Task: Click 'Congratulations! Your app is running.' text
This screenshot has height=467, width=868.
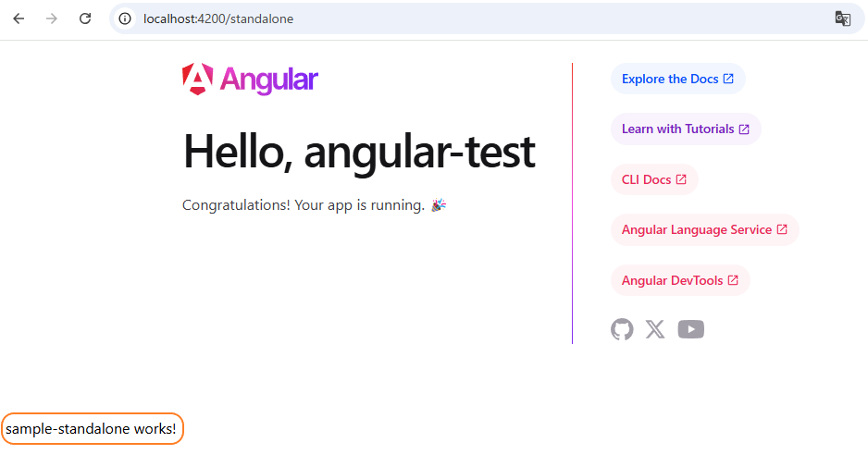Action: coord(314,205)
